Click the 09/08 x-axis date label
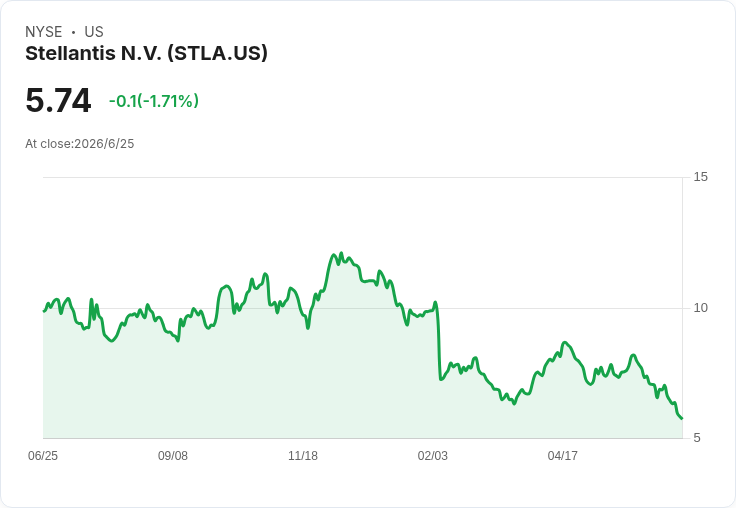Screen dimensions: 736x508 [x=173, y=455]
